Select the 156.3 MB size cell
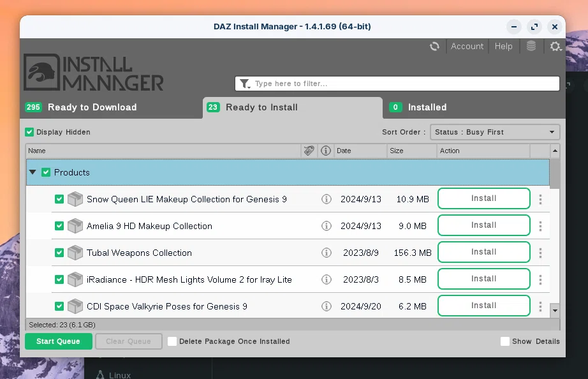 coord(413,253)
